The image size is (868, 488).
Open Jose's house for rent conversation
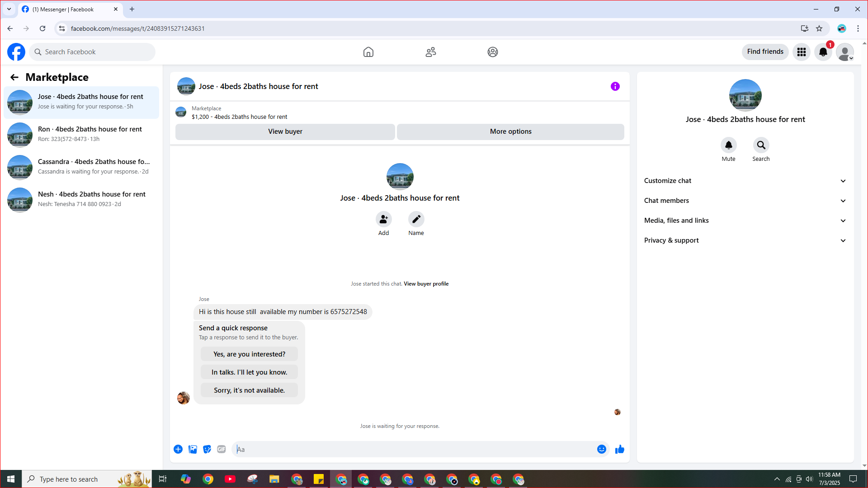coord(81,102)
